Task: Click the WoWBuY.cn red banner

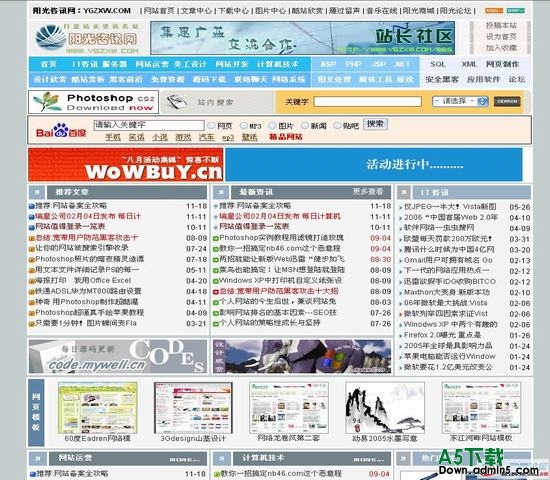Action: pos(126,165)
